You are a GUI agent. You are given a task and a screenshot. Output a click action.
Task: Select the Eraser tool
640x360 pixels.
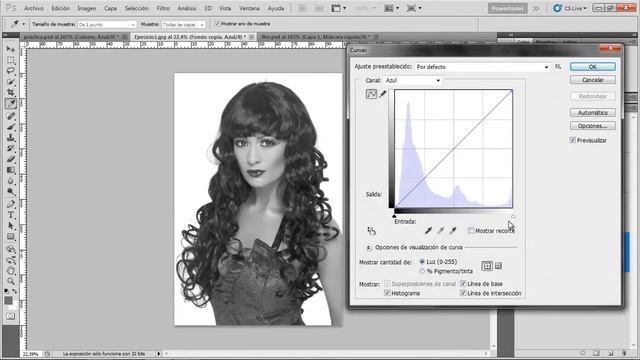point(11,159)
